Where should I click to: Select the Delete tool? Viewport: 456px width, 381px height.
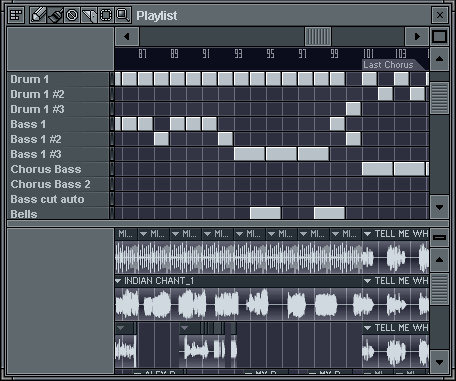click(72, 15)
